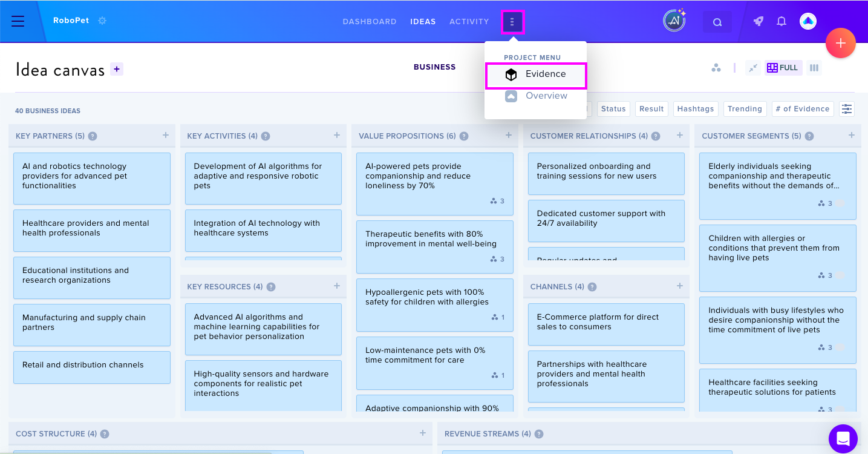Open the hamburger main menu

pyautogui.click(x=18, y=21)
